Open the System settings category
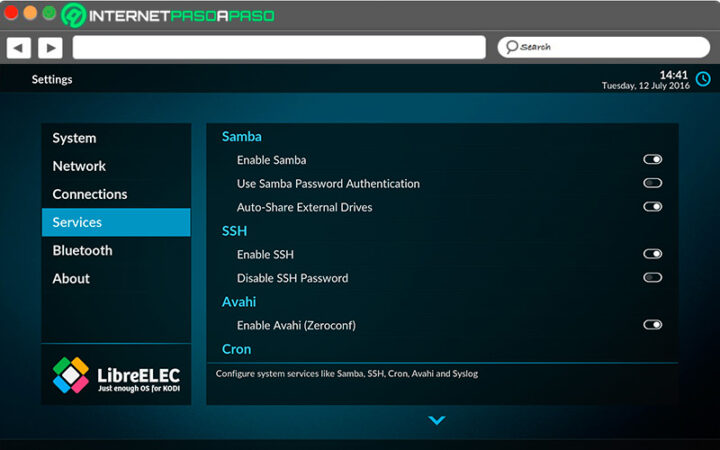 coord(116,138)
